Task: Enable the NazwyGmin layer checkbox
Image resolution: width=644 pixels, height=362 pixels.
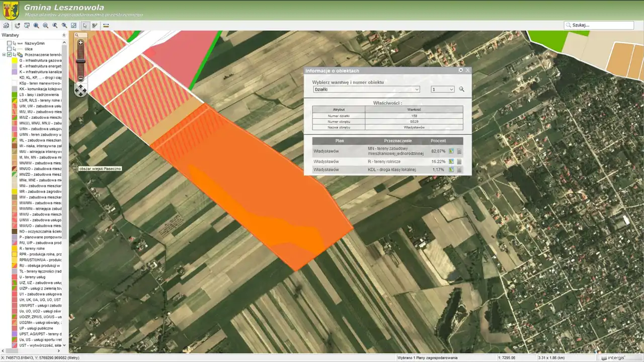Action: pos(10,43)
